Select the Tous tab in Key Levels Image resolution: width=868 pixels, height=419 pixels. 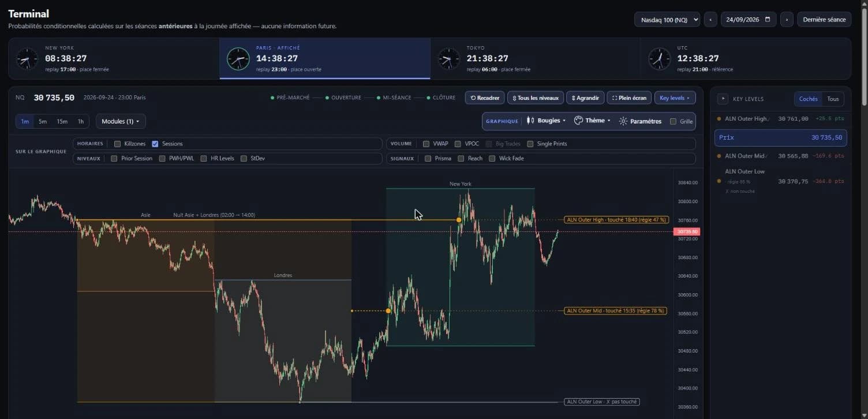[833, 99]
